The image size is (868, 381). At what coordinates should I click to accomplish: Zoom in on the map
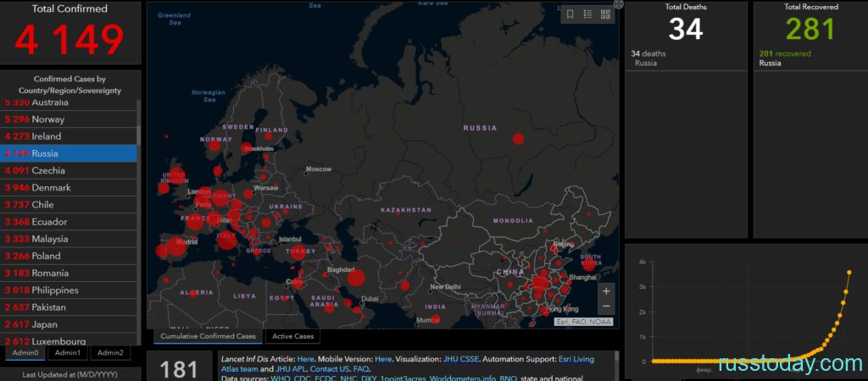click(606, 291)
